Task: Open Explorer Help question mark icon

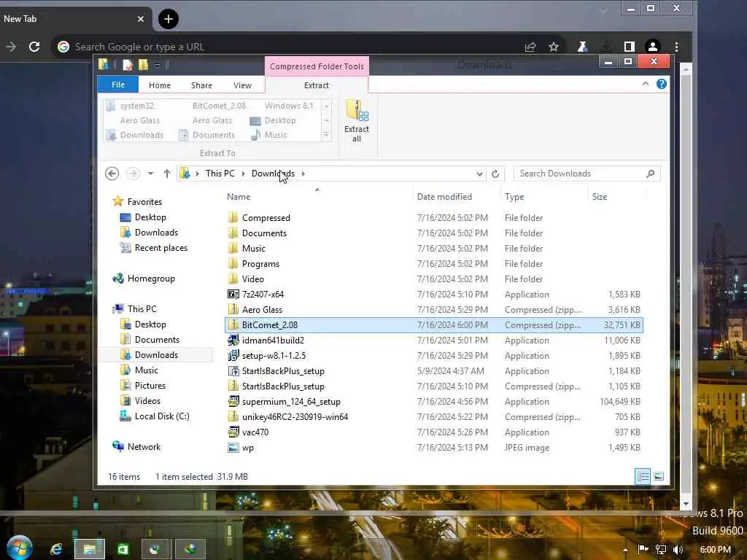Action: pyautogui.click(x=661, y=85)
